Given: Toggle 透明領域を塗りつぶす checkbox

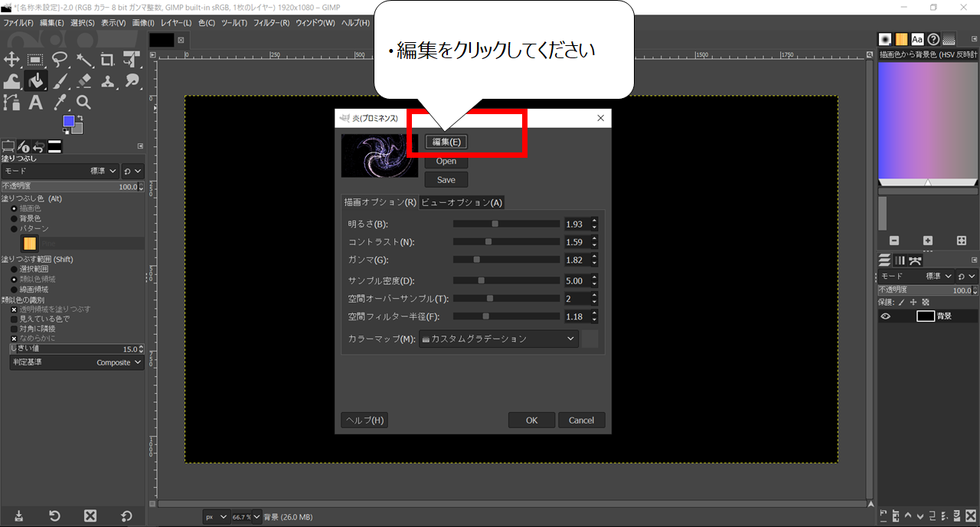Looking at the screenshot, I should [14, 309].
